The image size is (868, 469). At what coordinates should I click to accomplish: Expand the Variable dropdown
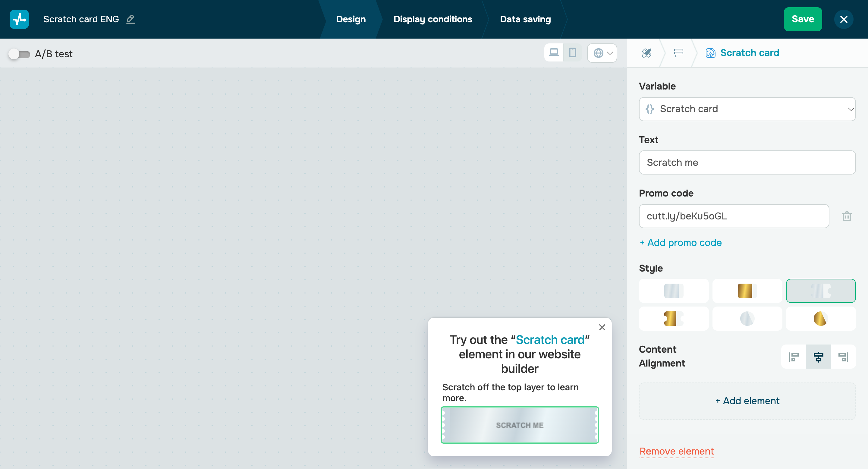[747, 109]
